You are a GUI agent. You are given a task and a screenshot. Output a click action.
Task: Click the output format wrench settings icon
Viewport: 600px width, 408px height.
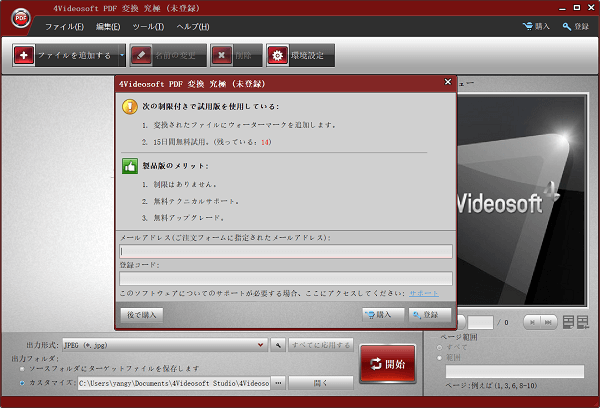point(278,345)
